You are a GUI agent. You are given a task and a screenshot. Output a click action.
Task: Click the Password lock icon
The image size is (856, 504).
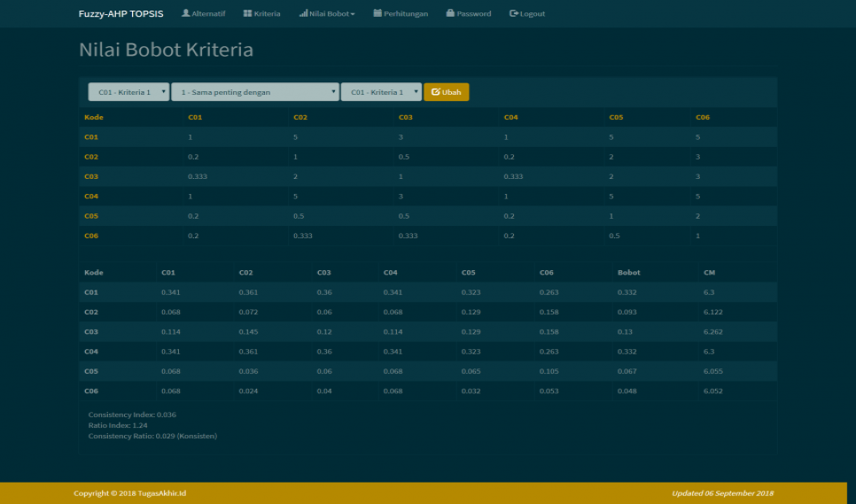tap(450, 13)
